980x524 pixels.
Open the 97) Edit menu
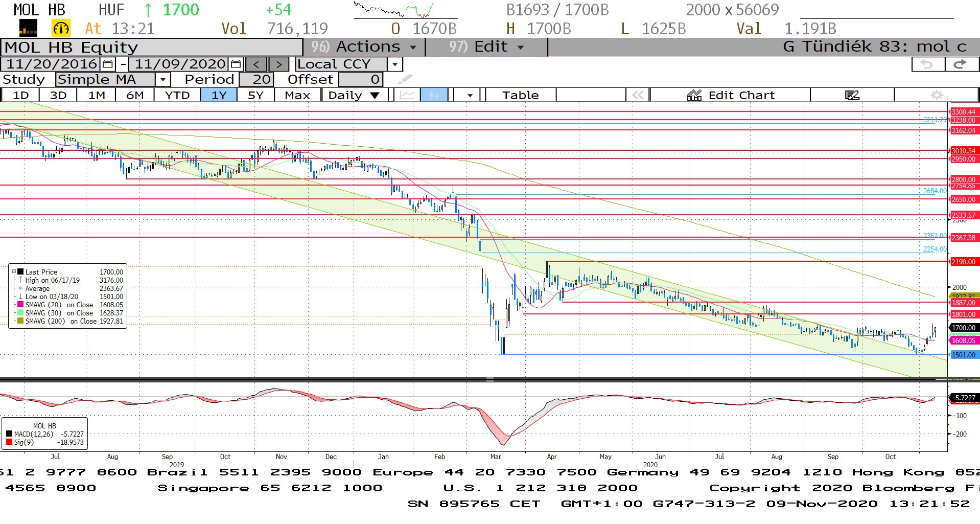486,47
